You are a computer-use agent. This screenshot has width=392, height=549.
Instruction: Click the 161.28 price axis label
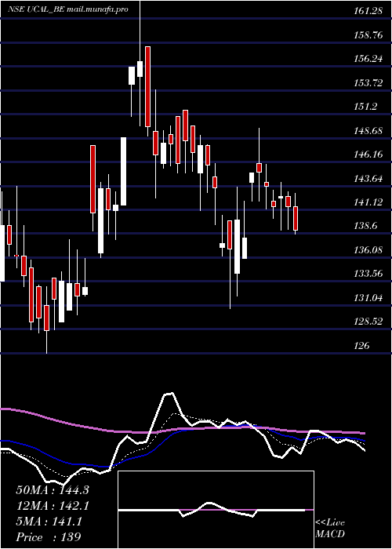point(368,11)
